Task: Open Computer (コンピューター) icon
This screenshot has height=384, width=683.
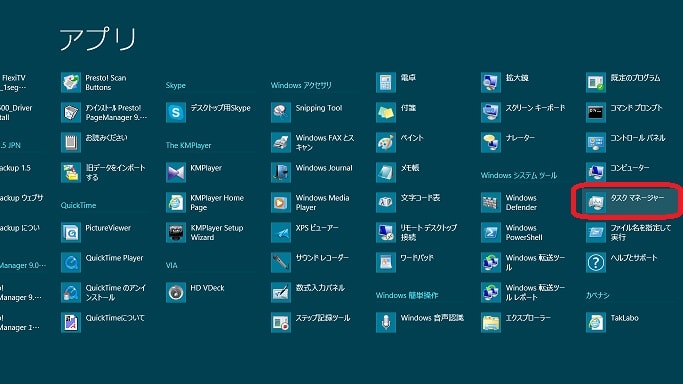Action: click(595, 172)
